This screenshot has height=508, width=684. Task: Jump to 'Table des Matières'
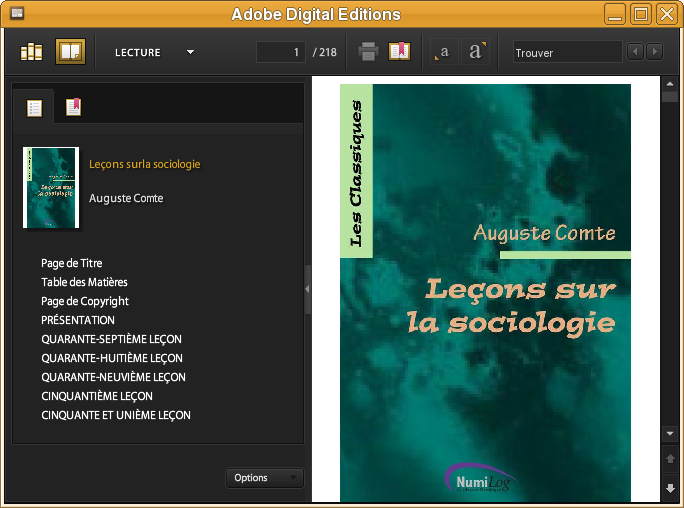tap(84, 282)
